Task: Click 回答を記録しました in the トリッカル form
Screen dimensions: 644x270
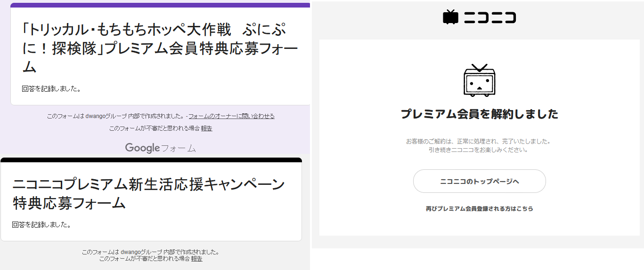Action: 51,88
